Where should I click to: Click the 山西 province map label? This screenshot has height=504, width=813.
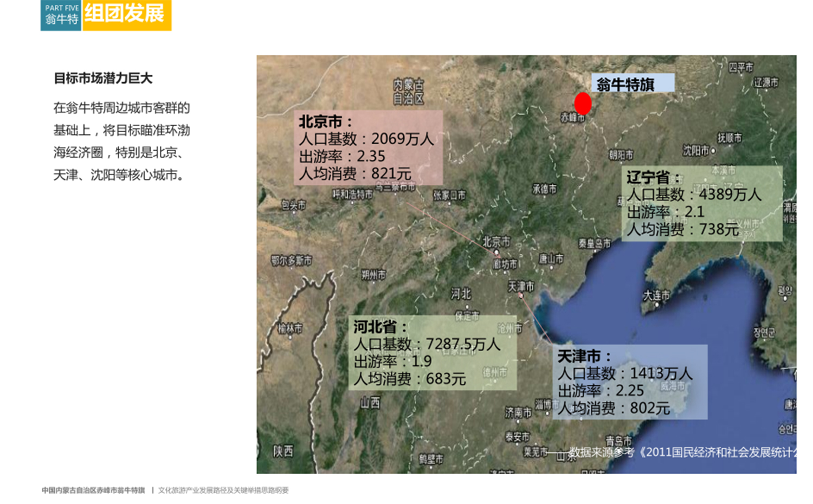[x=371, y=403]
